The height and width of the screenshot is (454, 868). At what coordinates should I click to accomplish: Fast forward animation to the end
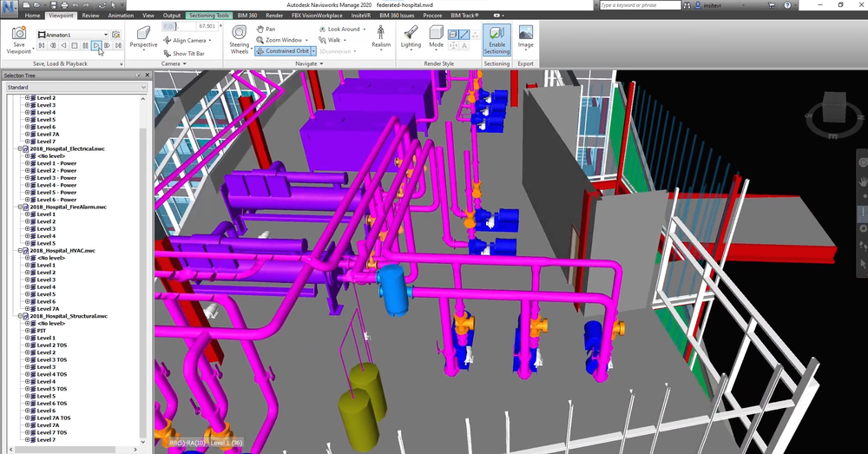pos(118,45)
